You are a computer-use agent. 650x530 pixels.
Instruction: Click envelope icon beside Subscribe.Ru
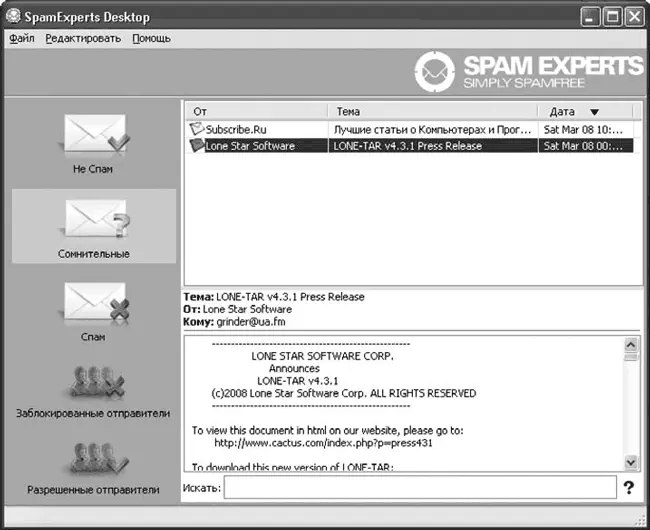[x=196, y=129]
